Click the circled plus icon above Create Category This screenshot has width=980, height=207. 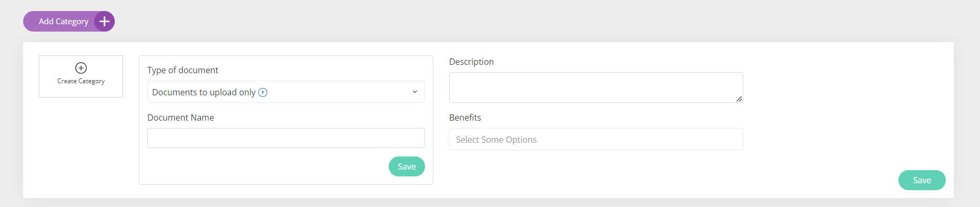(x=81, y=68)
